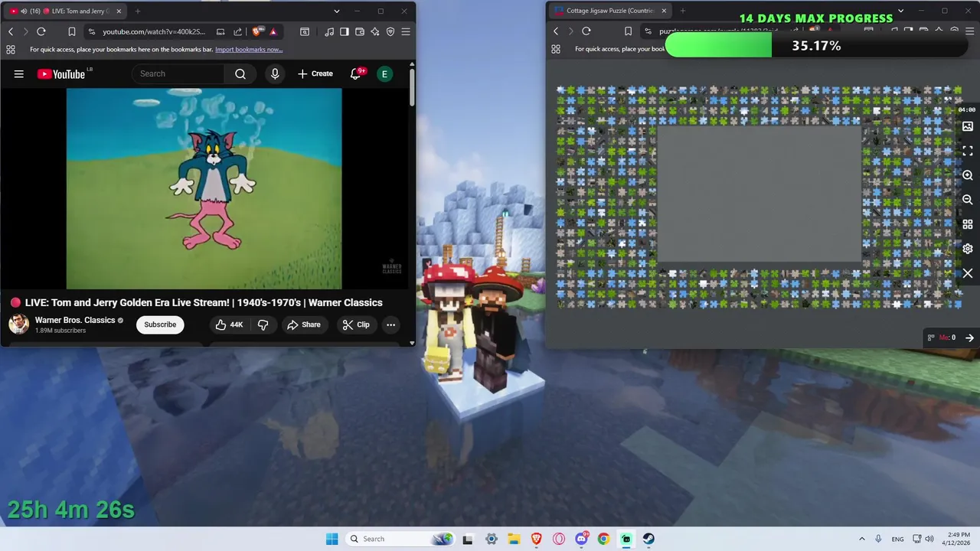Reload the Cottage Jigsaw Puzzle page
The width and height of the screenshot is (980, 551).
pyautogui.click(x=586, y=31)
